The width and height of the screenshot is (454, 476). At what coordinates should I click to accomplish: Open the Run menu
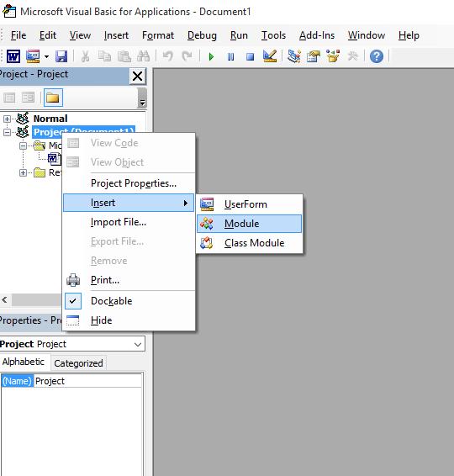(x=239, y=35)
